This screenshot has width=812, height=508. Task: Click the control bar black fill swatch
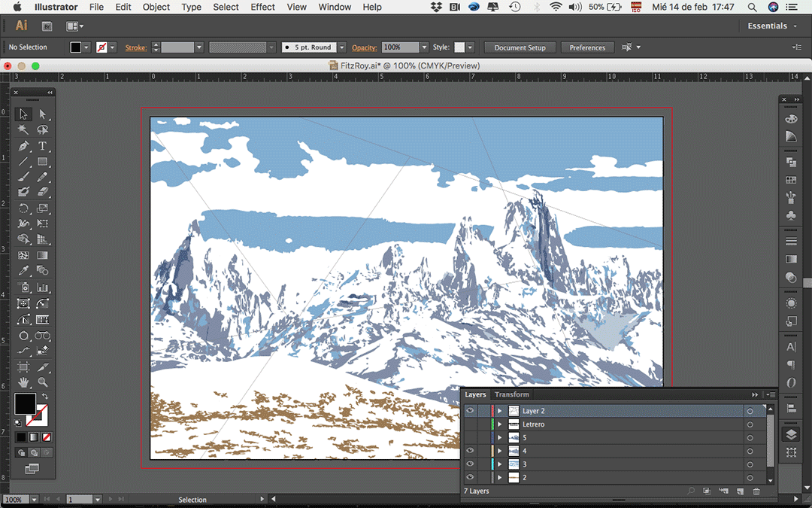coord(76,47)
